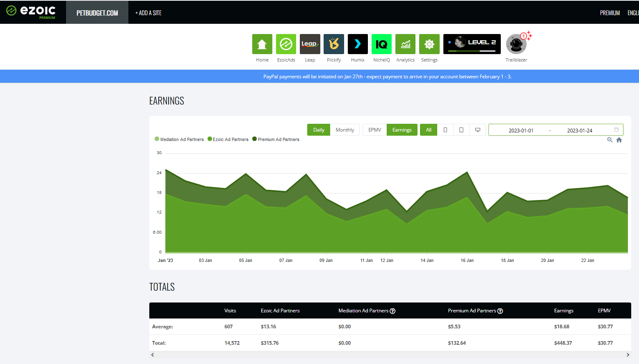Filter by tablet device icon
639x364 pixels.
[461, 130]
